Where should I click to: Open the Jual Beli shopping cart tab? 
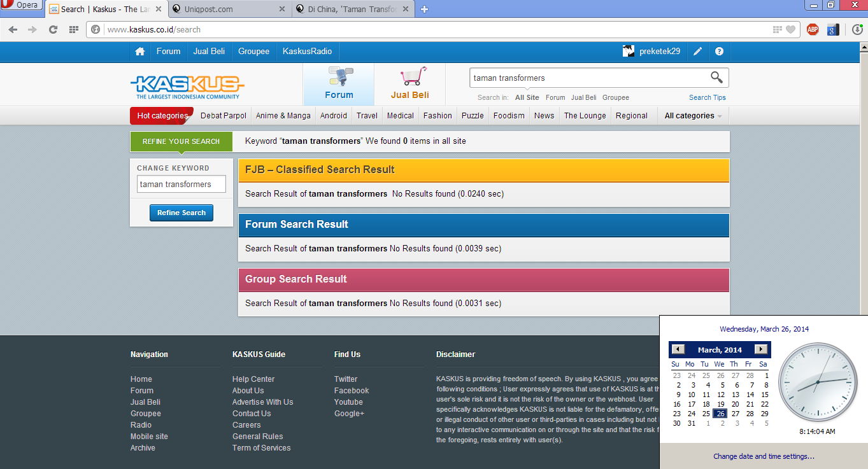pyautogui.click(x=410, y=84)
